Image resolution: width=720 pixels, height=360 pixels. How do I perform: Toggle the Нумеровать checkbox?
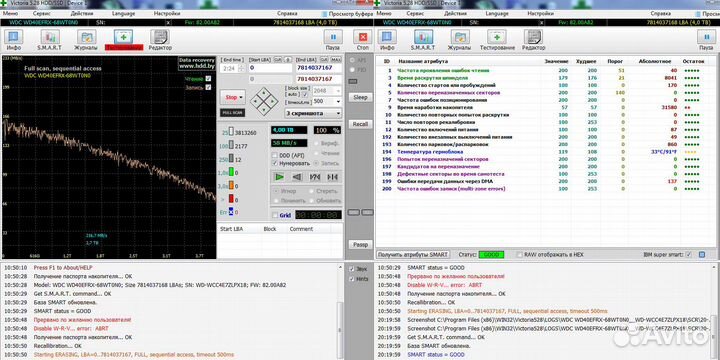(275, 163)
